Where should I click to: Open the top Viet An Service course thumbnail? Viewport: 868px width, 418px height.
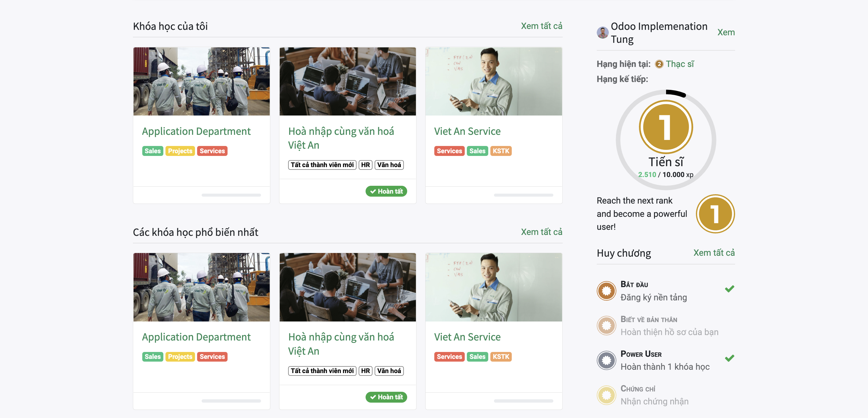[494, 81]
